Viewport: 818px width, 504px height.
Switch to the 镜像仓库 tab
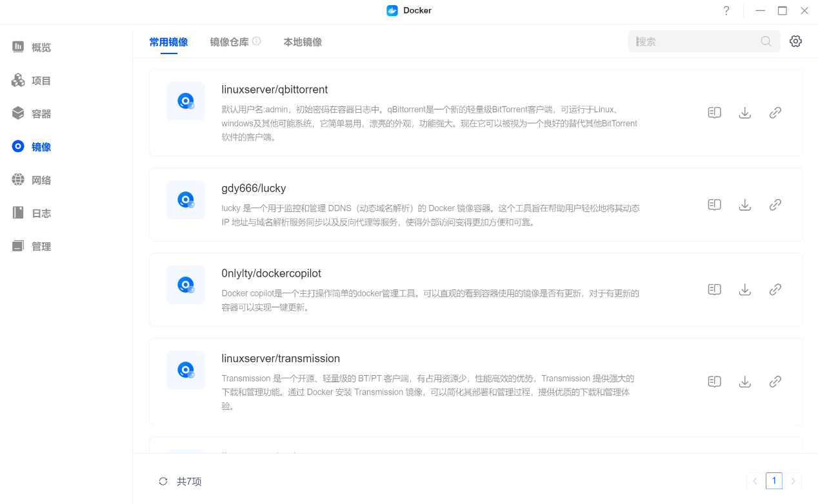pos(229,42)
